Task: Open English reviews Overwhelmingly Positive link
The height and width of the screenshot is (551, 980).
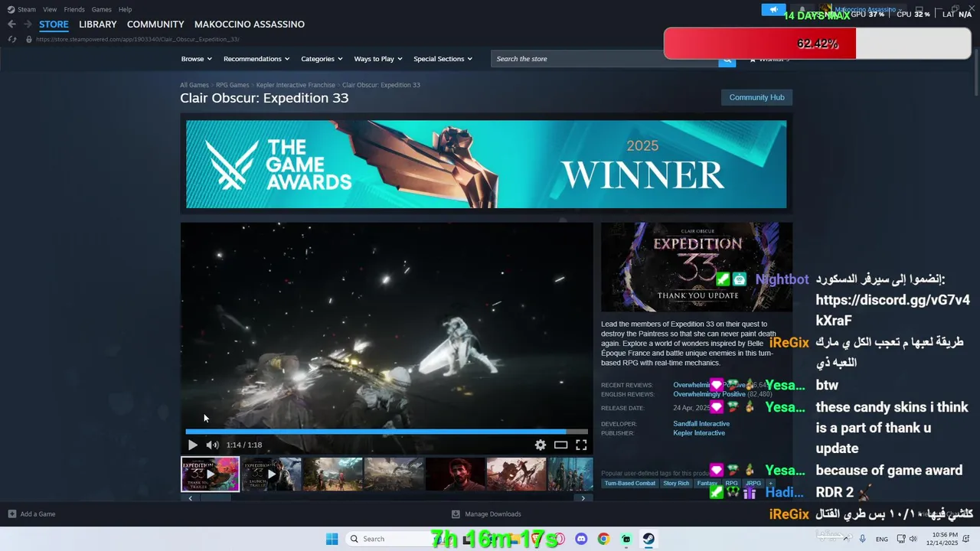Action: click(x=709, y=394)
